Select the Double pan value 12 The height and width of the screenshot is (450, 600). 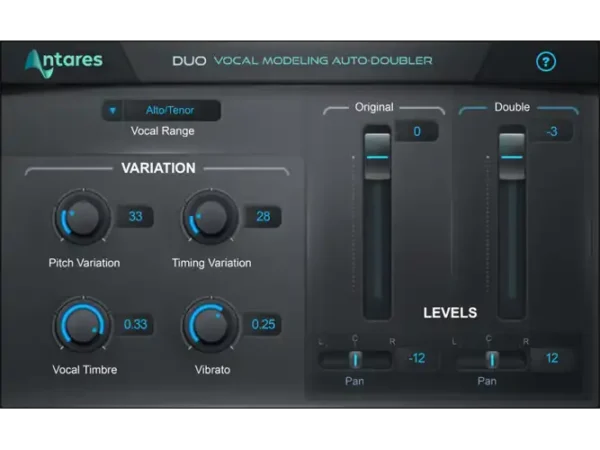552,359
